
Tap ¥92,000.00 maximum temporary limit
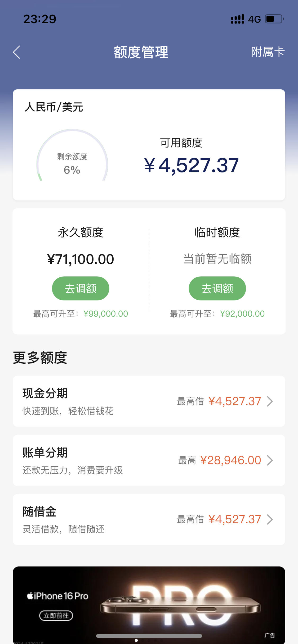(x=242, y=314)
